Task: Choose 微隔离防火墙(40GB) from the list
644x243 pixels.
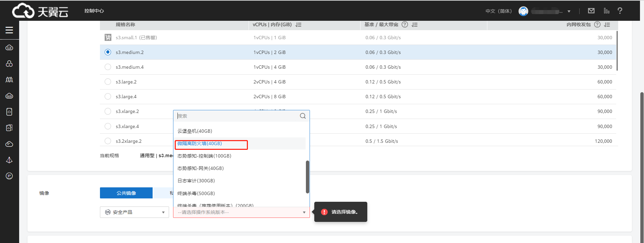Action: pos(200,144)
